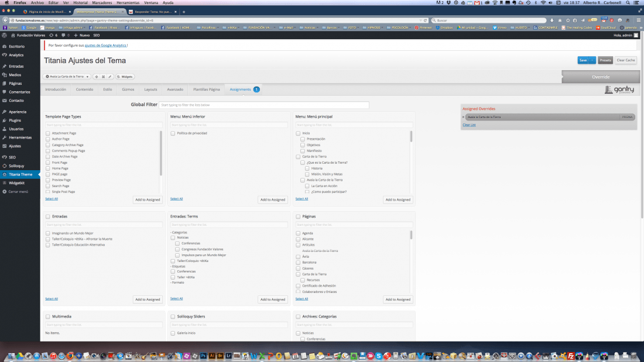Open Comentarios in the sidebar
This screenshot has height=362, width=644.
(x=19, y=92)
